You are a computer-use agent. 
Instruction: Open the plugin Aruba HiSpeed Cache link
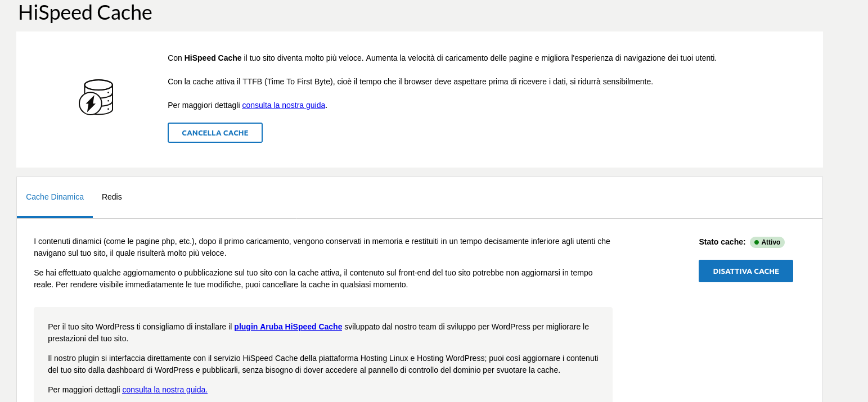[288, 327]
